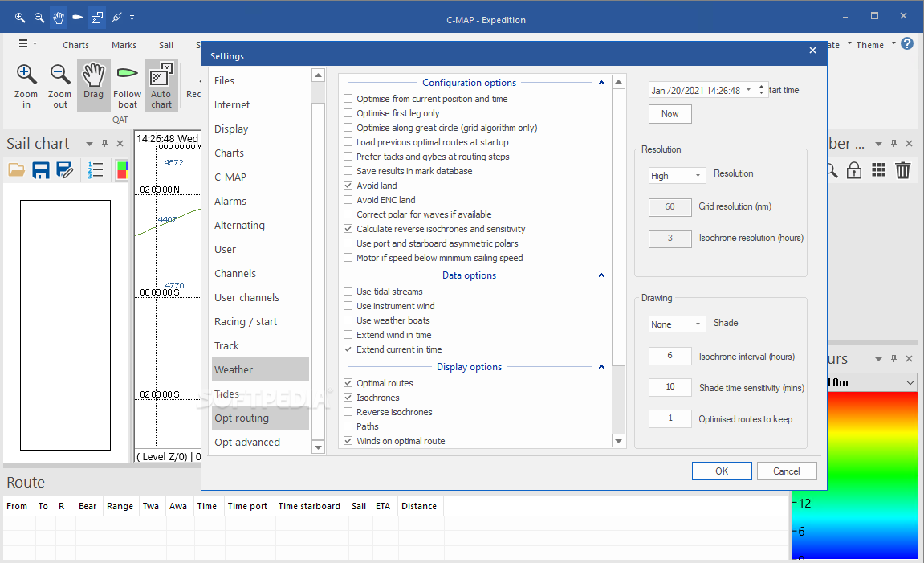This screenshot has height=563, width=924.
Task: Open the Resolution High dropdown
Action: click(677, 176)
